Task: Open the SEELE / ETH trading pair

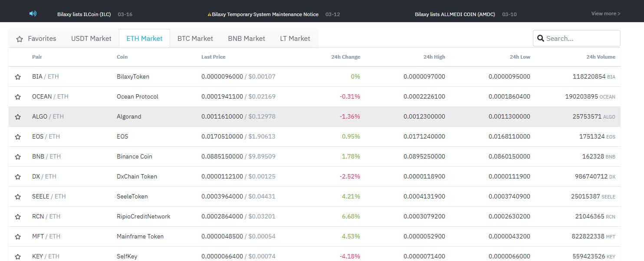Action: [x=49, y=196]
